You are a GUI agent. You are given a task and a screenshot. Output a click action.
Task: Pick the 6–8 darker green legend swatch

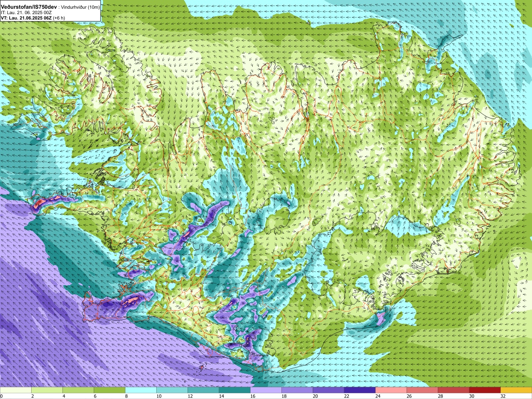click(x=109, y=390)
